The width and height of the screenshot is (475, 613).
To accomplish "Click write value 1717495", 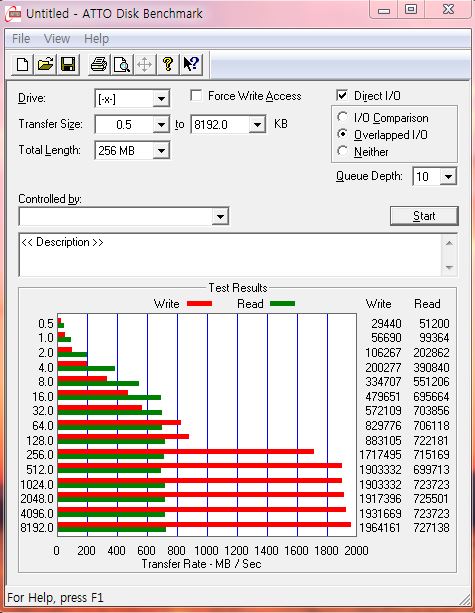I will click(380, 455).
